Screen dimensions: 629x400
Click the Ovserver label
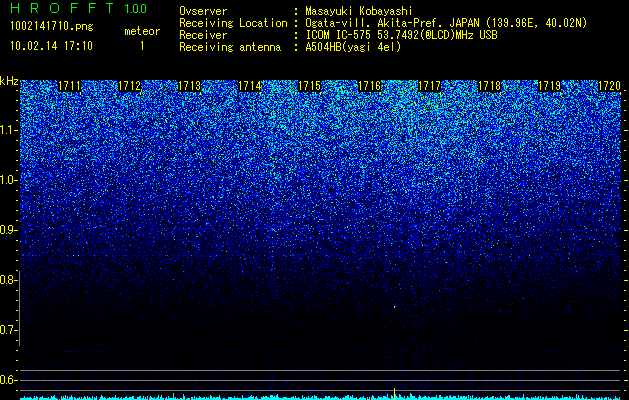203,11
